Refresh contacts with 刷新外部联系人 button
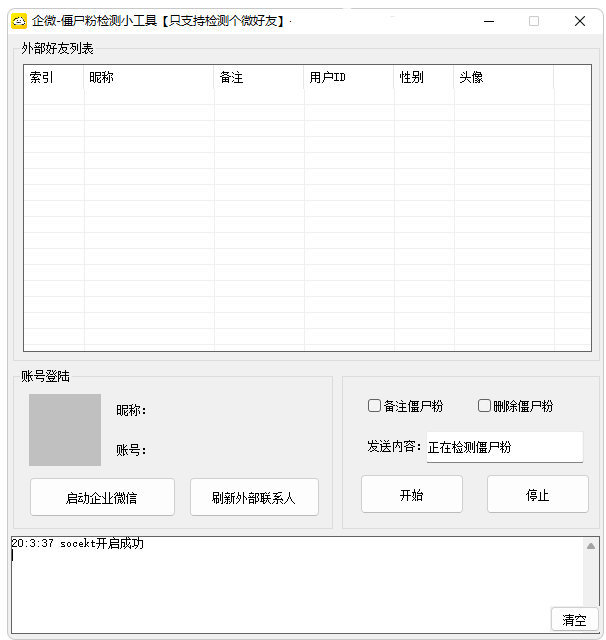606x640 pixels. coord(254,497)
